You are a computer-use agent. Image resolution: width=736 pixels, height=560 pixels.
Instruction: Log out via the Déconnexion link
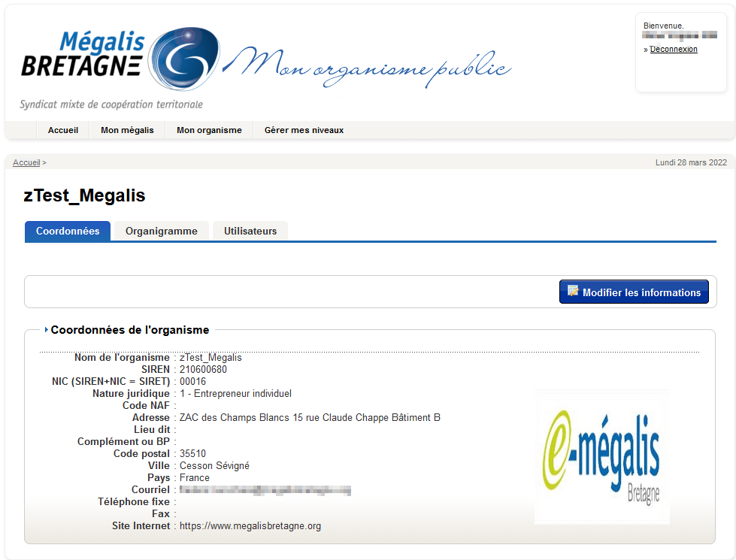point(674,50)
